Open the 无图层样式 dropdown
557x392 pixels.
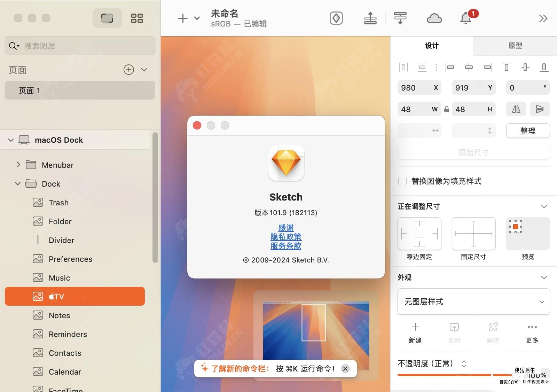[473, 301]
